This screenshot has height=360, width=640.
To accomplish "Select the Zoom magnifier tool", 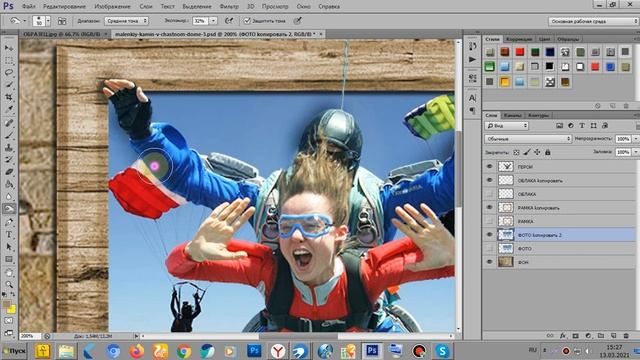I will point(9,284).
